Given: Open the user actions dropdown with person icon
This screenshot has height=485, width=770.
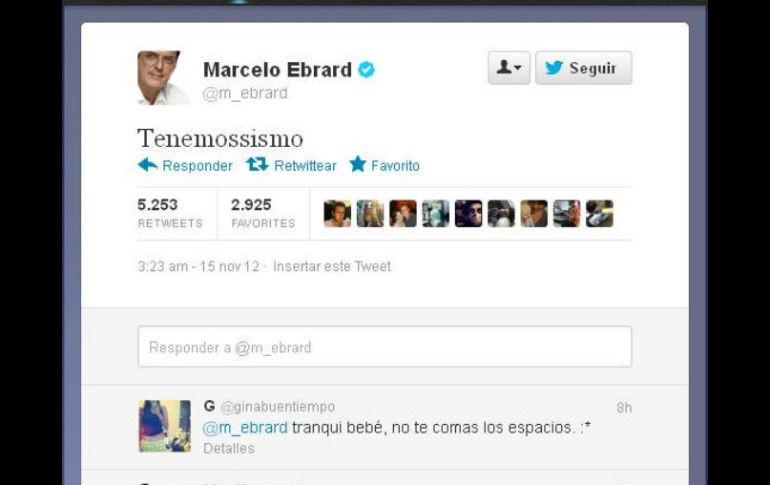Looking at the screenshot, I should click(x=509, y=68).
